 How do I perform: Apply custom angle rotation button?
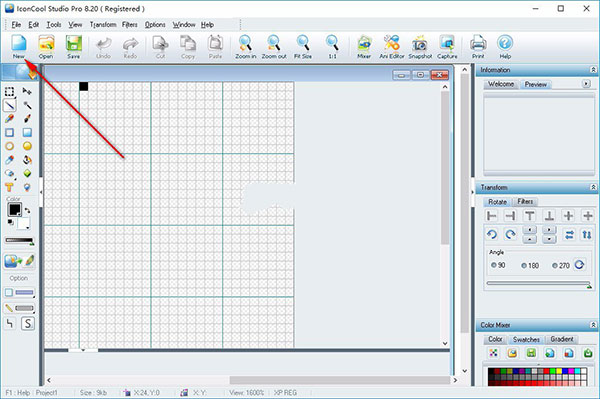tap(579, 265)
